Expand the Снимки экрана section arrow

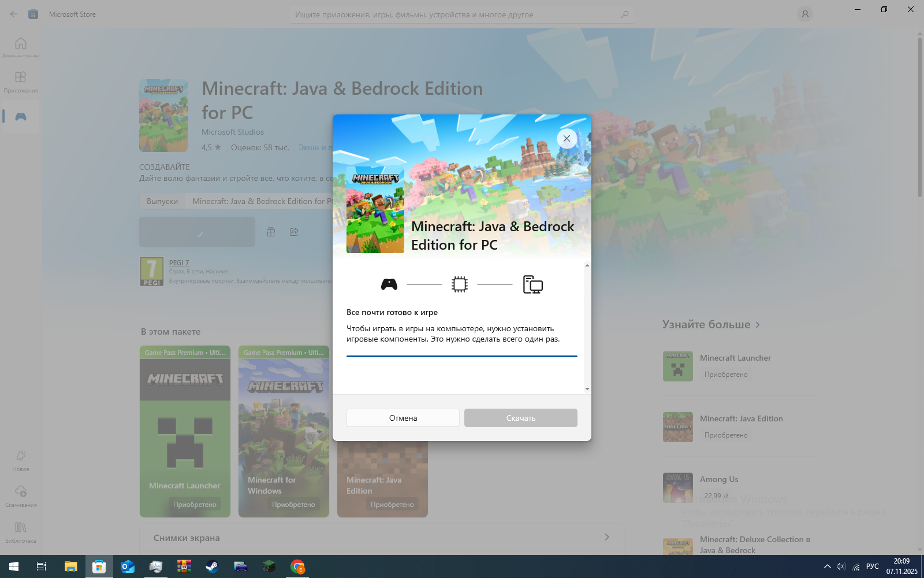[x=607, y=538]
